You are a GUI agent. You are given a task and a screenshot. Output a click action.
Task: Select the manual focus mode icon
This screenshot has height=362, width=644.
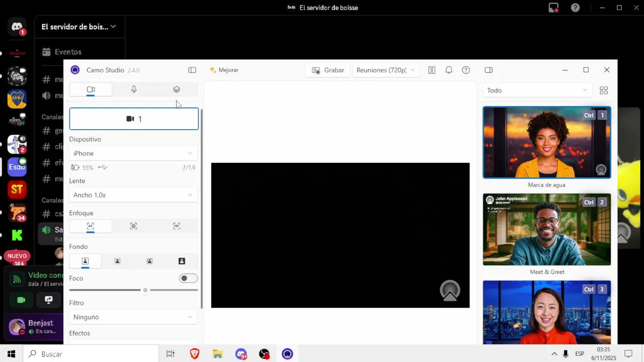[x=177, y=226]
